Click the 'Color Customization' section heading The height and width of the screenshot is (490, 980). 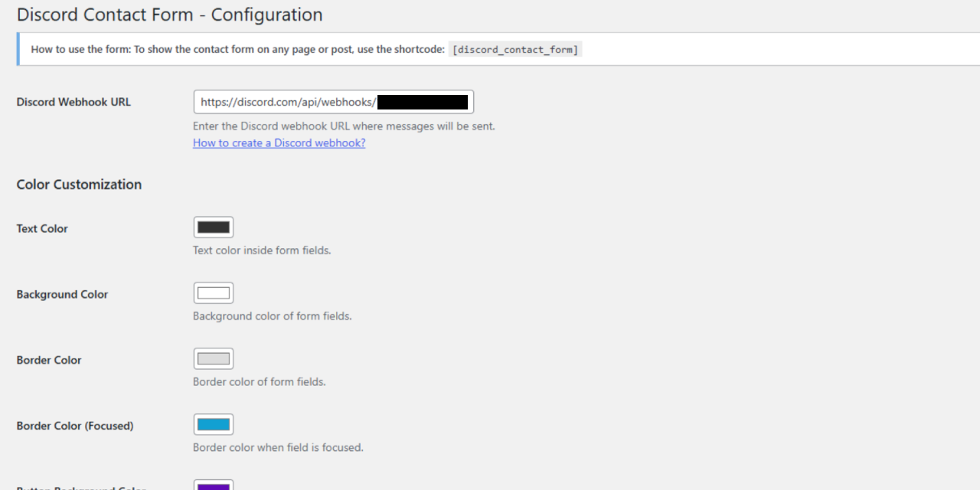click(79, 184)
